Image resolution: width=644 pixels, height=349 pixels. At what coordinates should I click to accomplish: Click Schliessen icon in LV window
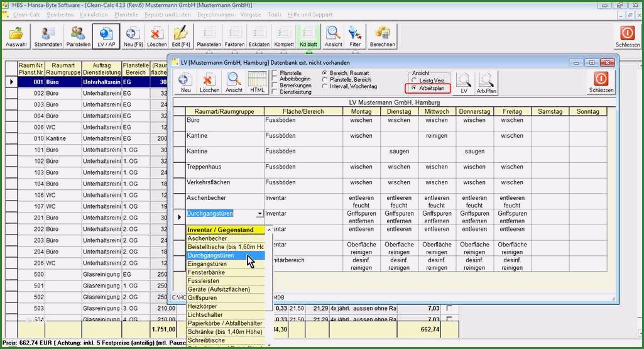tap(601, 82)
